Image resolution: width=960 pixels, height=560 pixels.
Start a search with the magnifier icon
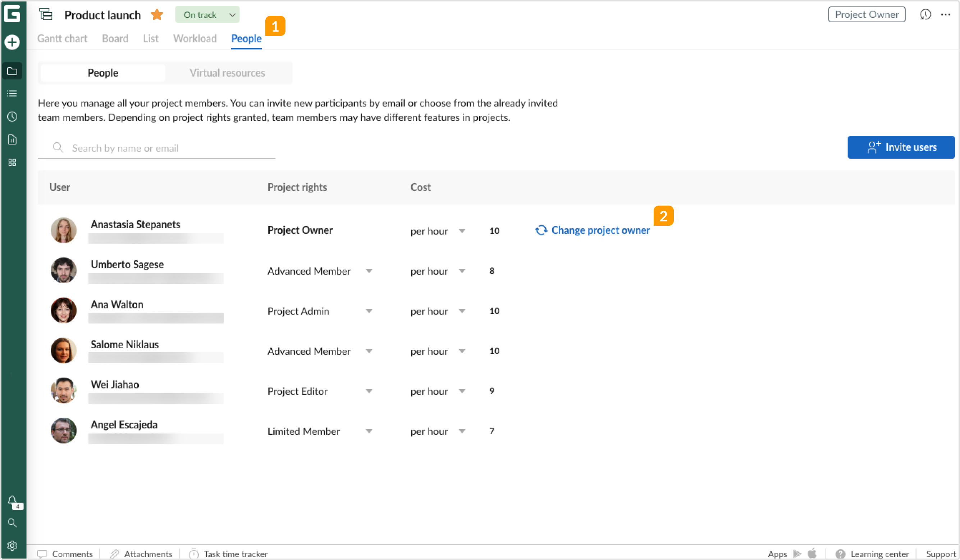pyautogui.click(x=12, y=523)
